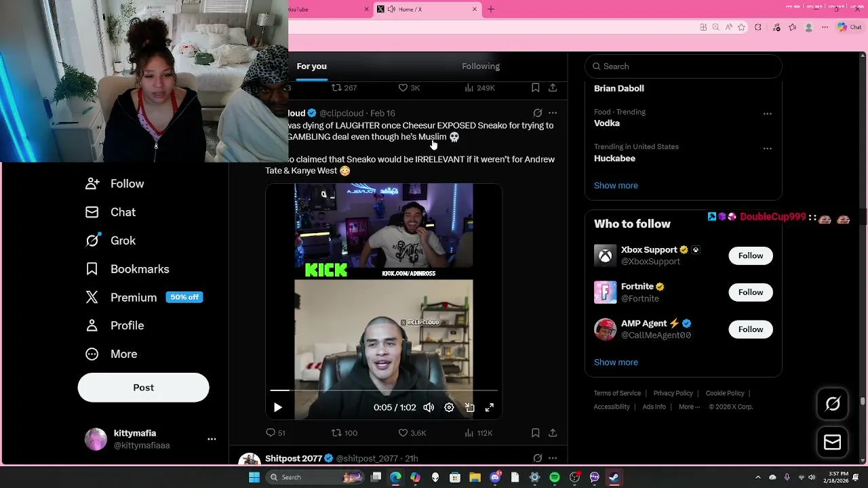Bookmark the clipcloud post
Screen dimensions: 868x488
click(535, 432)
